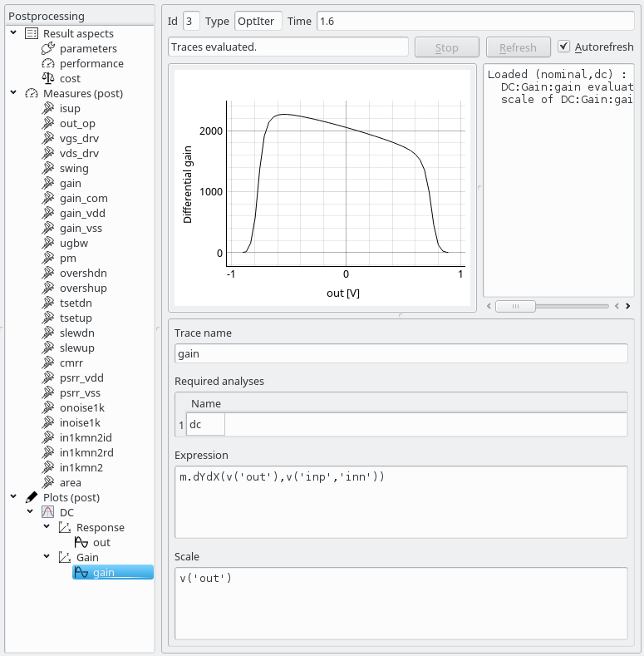Select the Result aspects list icon
The height and width of the screenshot is (656, 644).
32,34
